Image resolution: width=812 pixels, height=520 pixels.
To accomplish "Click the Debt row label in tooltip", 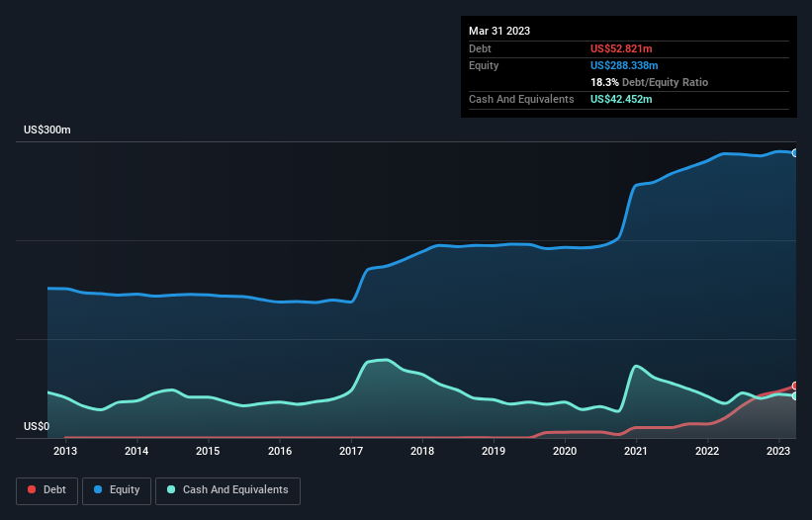I will 480,48.
